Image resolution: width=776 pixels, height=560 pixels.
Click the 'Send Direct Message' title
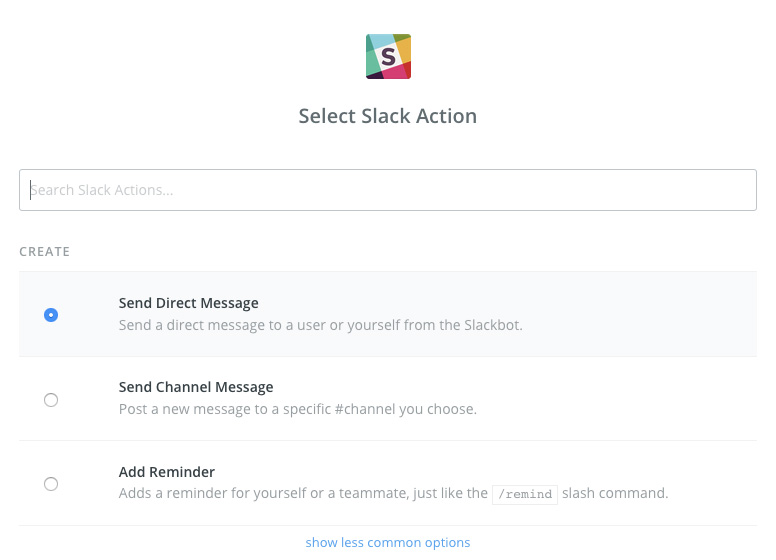point(189,303)
